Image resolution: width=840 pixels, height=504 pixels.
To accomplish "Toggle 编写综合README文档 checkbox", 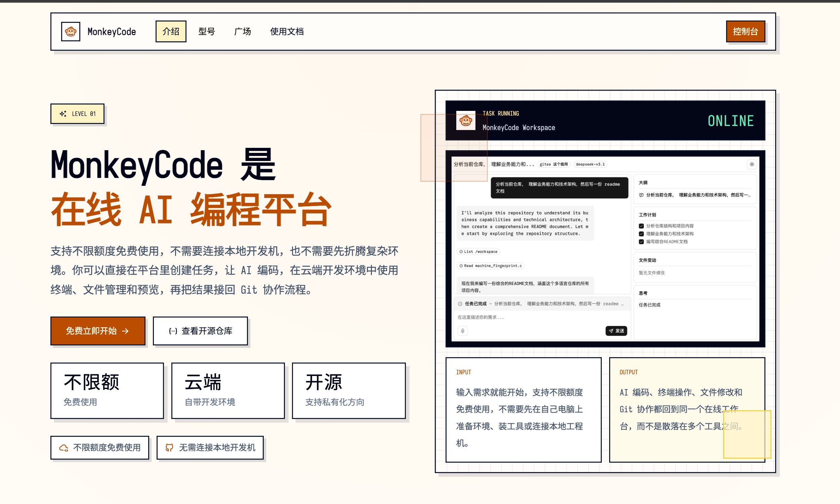I will (641, 242).
